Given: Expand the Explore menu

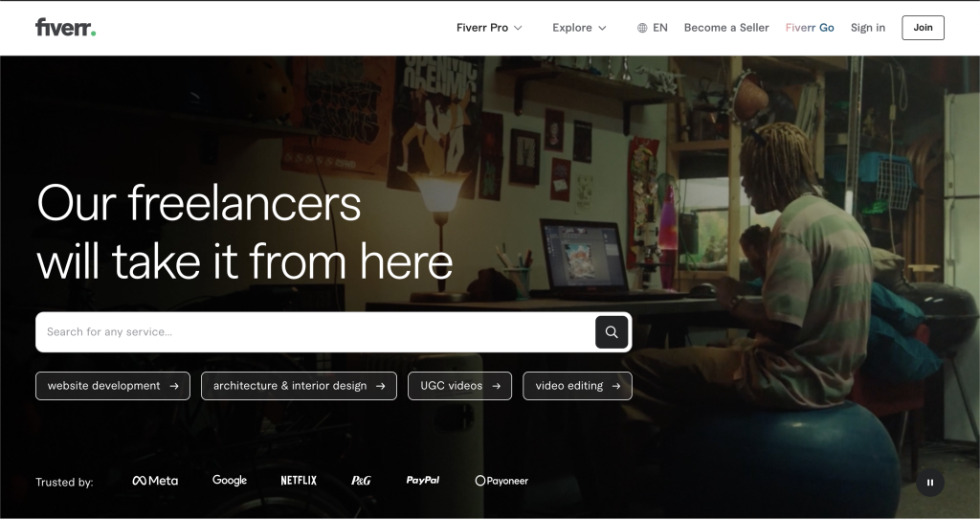Looking at the screenshot, I should [x=579, y=28].
